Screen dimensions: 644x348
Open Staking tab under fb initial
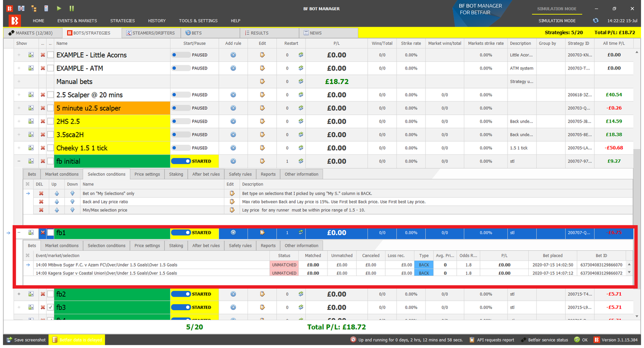point(176,174)
